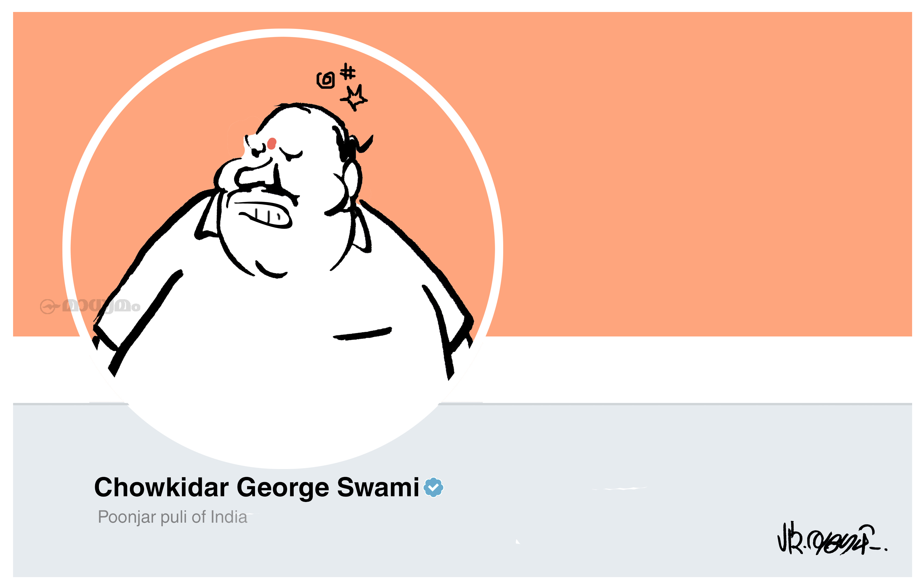Click the @ symbol above the head

pos(326,80)
